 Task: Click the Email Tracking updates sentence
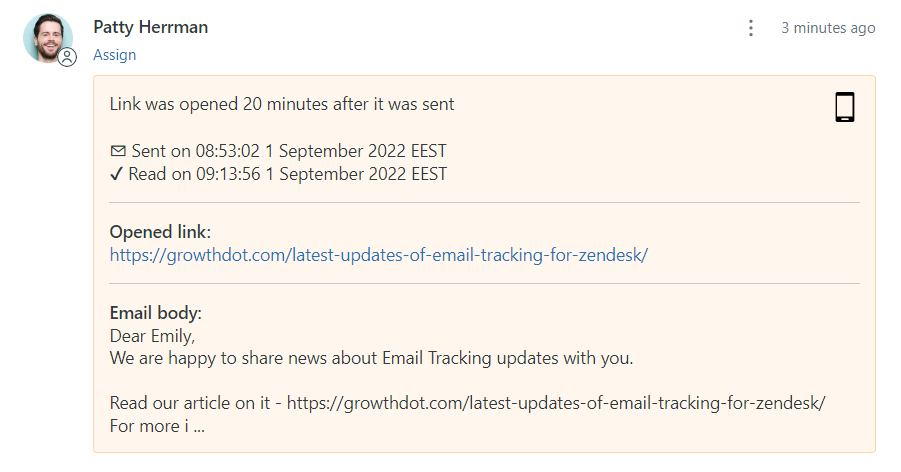click(371, 358)
